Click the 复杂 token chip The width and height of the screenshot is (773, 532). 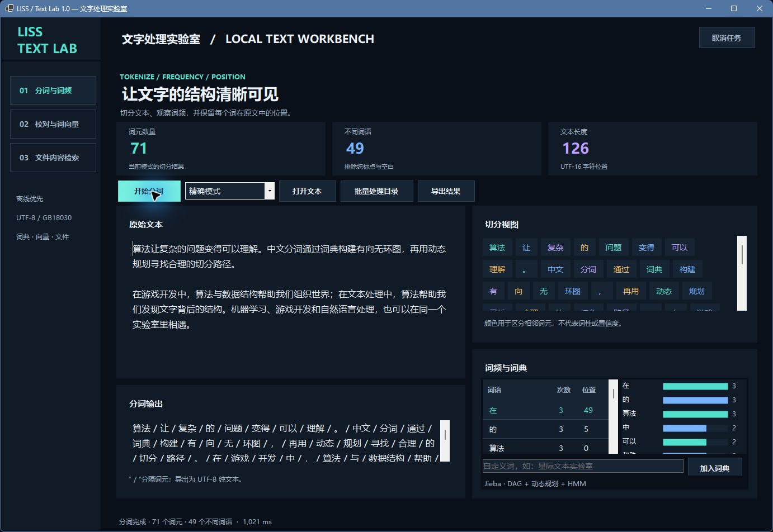[x=555, y=248]
